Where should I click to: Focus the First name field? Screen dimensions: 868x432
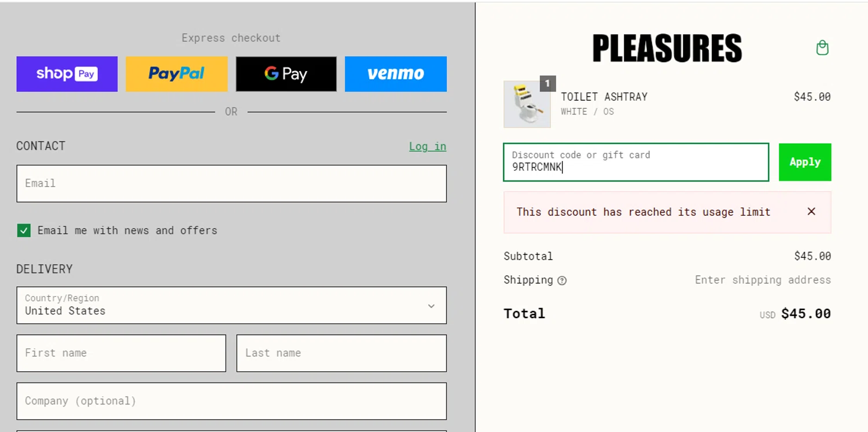tap(121, 353)
